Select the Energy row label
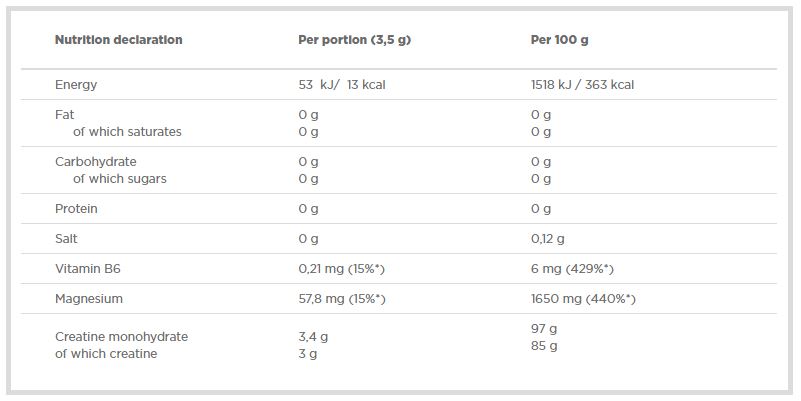Image resolution: width=801 pixels, height=401 pixels. (x=76, y=85)
